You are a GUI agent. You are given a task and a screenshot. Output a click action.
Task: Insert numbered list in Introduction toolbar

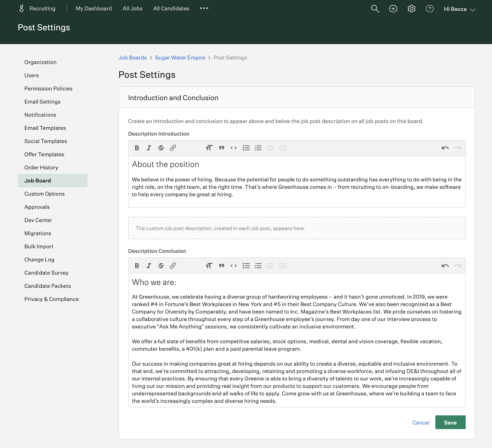coord(258,148)
